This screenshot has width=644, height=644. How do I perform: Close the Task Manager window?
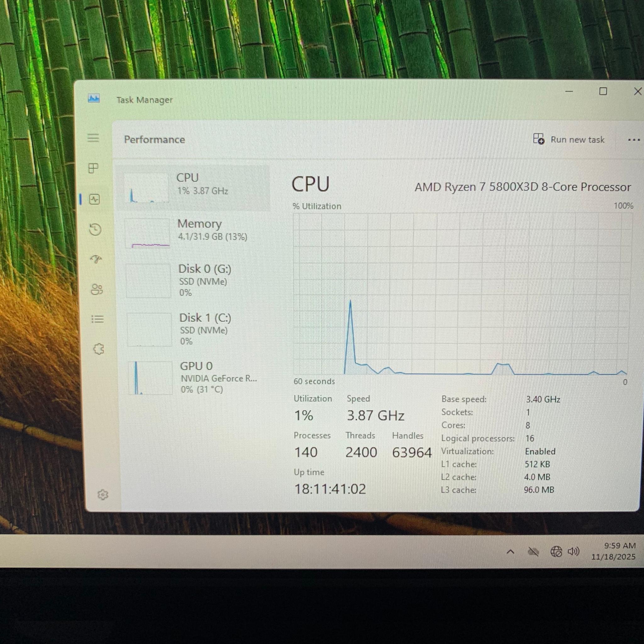(x=637, y=91)
